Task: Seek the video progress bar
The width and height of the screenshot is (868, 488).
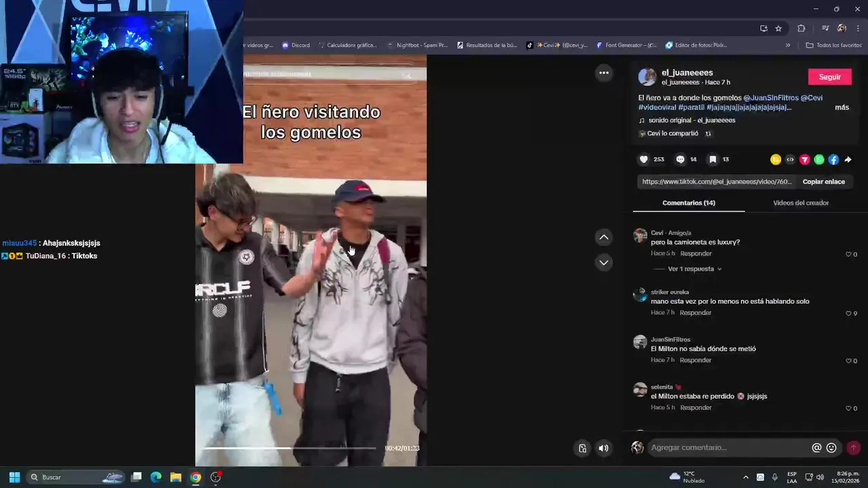Action: pyautogui.click(x=290, y=448)
